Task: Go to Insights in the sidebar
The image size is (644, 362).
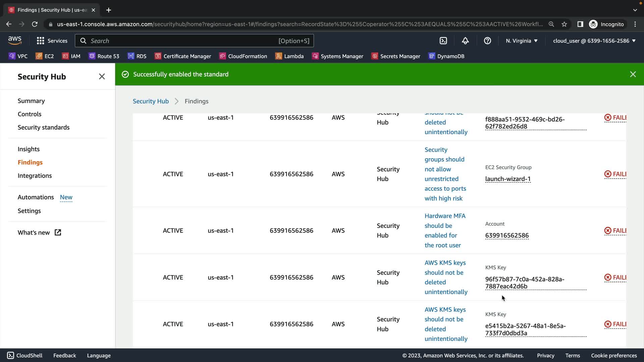Action: pyautogui.click(x=29, y=149)
